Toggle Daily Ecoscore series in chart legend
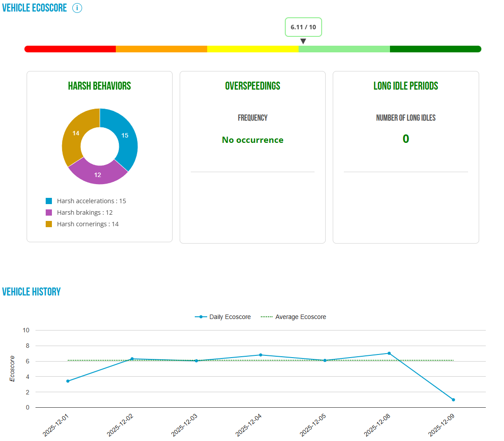The width and height of the screenshot is (504, 441). [x=223, y=317]
